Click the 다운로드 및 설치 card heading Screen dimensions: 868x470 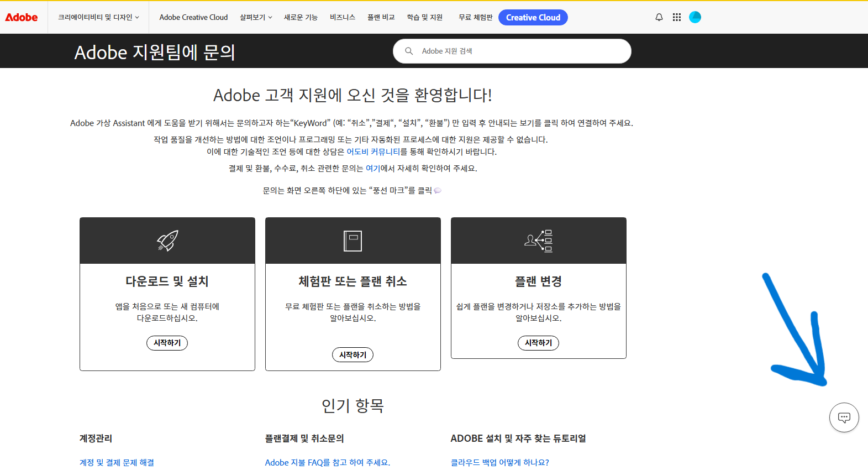pyautogui.click(x=167, y=281)
